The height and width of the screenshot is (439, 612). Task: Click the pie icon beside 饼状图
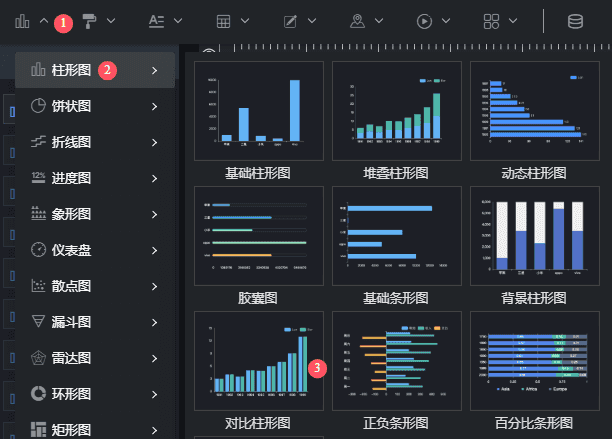(38, 106)
